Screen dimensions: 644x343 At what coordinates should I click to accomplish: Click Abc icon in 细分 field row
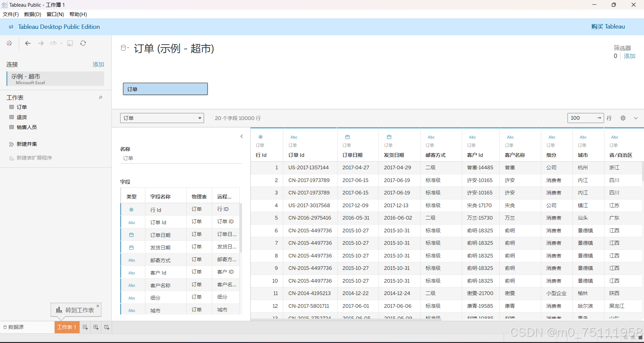(x=132, y=298)
